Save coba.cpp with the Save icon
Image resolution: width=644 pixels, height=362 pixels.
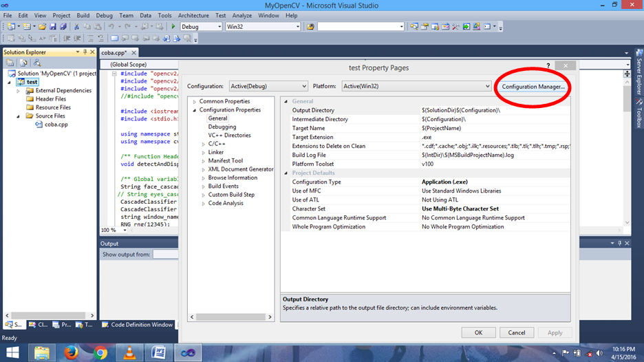click(x=53, y=27)
